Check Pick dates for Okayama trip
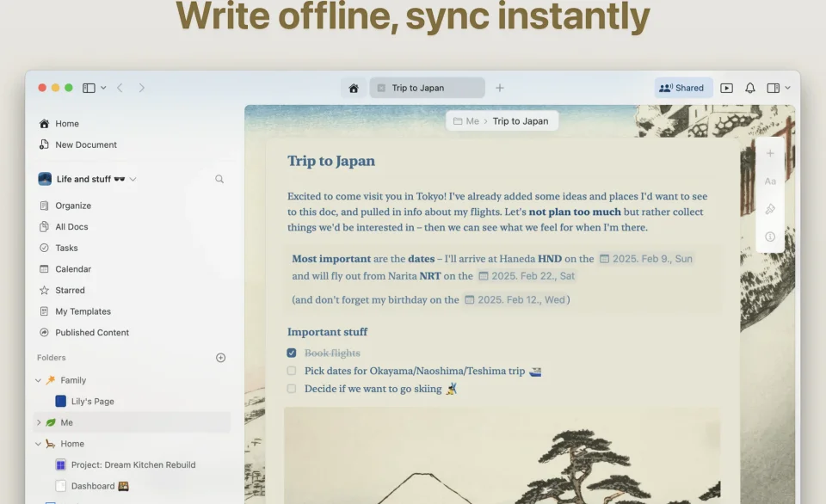826x504 pixels. (x=292, y=371)
